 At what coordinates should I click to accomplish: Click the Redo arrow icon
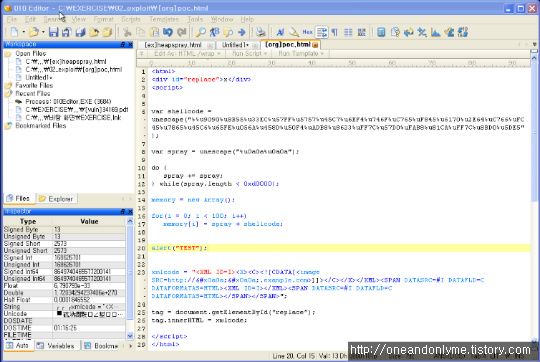click(181, 32)
